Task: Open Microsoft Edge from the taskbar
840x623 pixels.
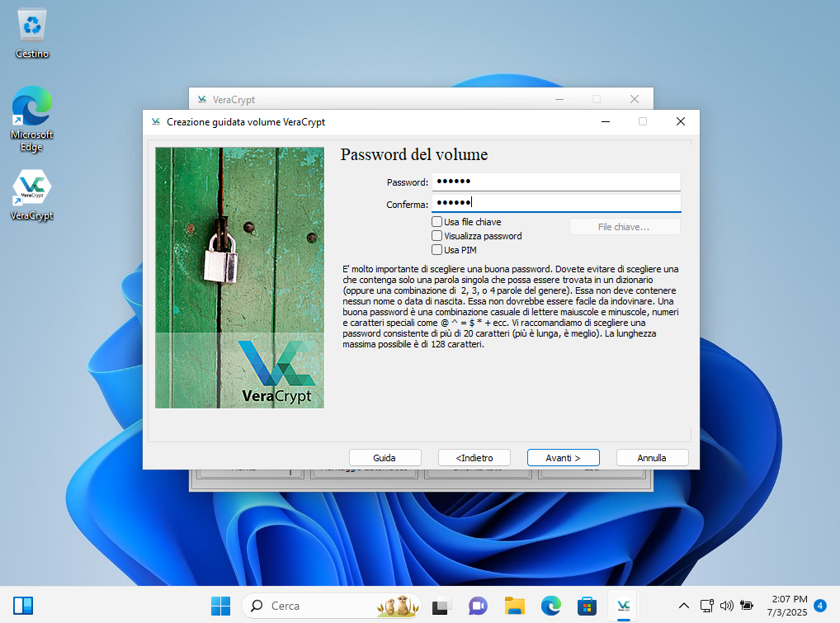Action: point(550,606)
